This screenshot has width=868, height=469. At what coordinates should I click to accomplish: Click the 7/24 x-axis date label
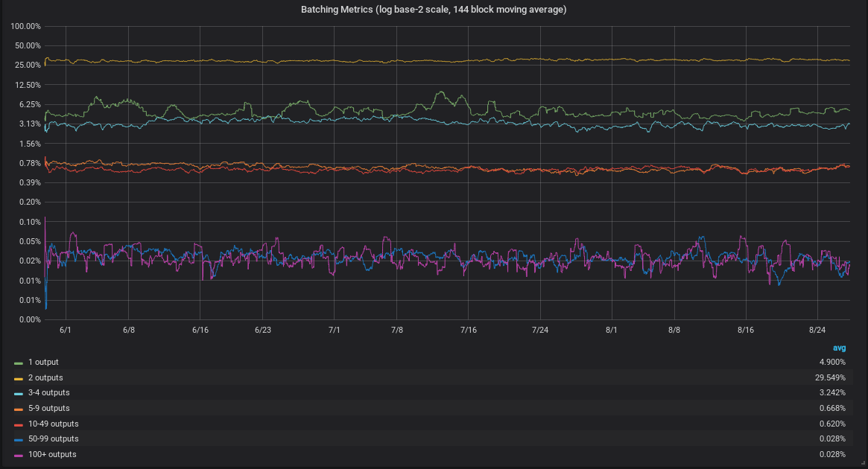point(540,330)
